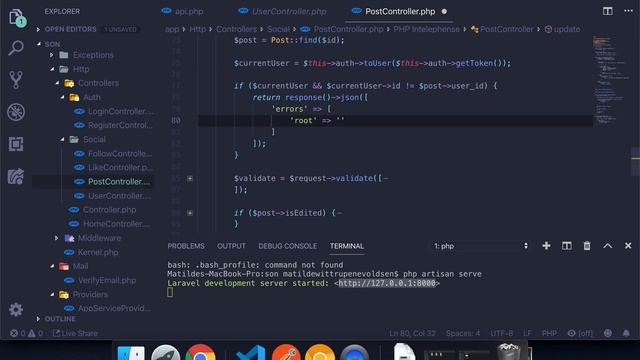This screenshot has width=640, height=360.
Task: Click the minimap code overview
Action: (611, 80)
